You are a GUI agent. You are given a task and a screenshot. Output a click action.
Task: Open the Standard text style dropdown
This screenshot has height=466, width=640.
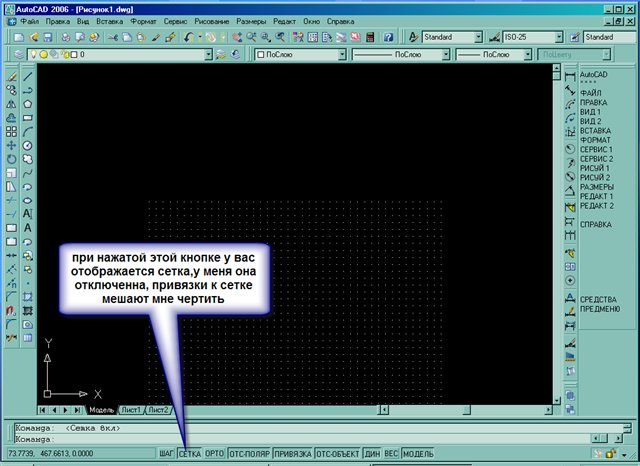pos(477,37)
